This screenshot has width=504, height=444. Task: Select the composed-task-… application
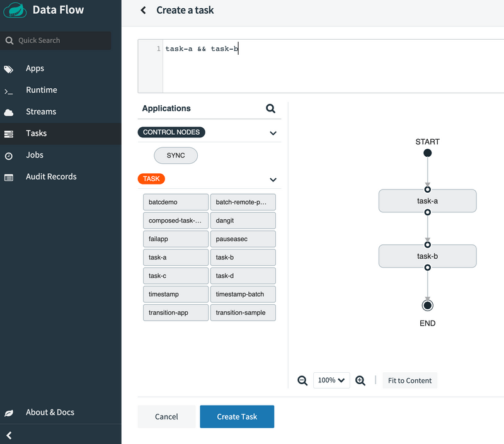[x=176, y=220]
